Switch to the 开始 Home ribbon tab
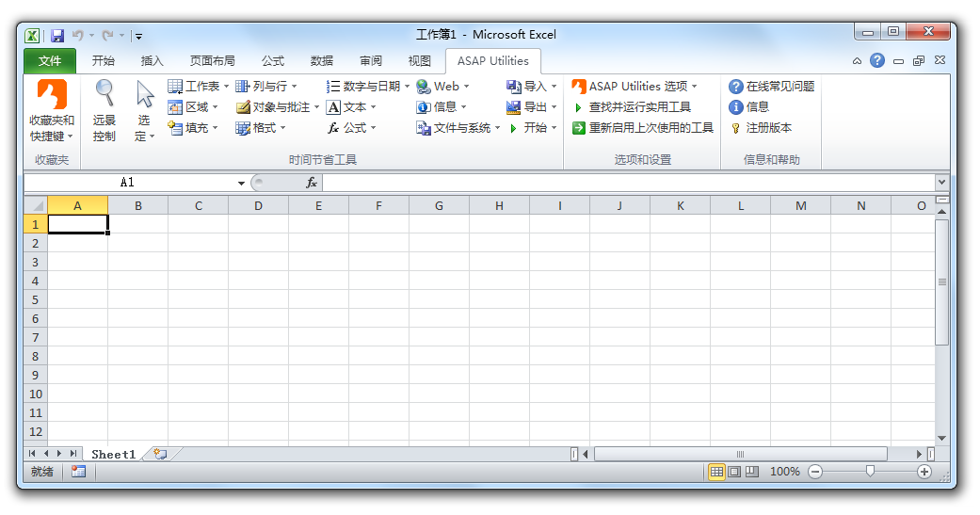This screenshot has width=980, height=515. [104, 60]
